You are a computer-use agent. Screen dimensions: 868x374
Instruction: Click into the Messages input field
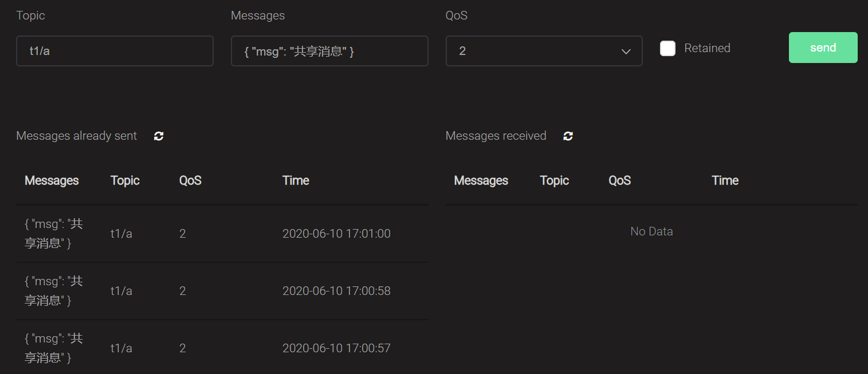tap(329, 51)
